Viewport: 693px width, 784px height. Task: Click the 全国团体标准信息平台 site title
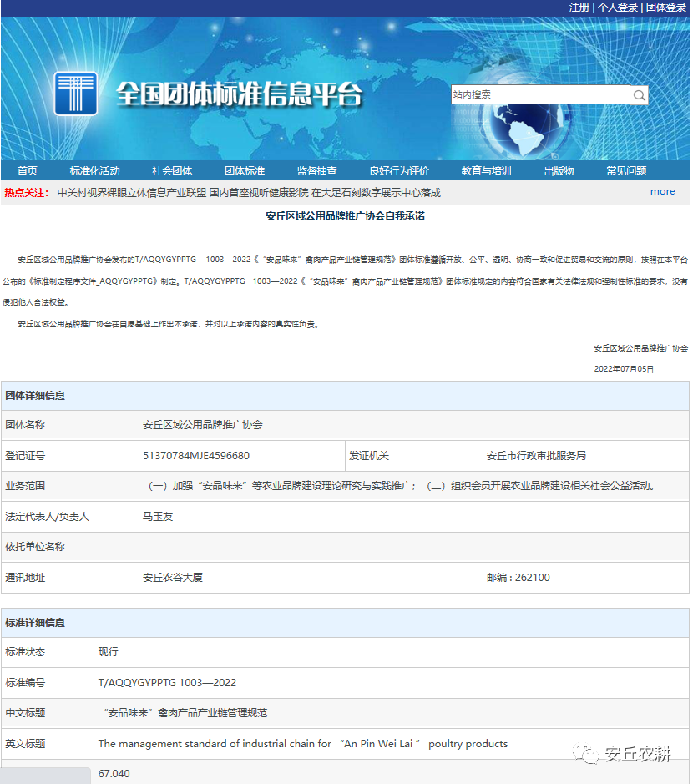239,94
